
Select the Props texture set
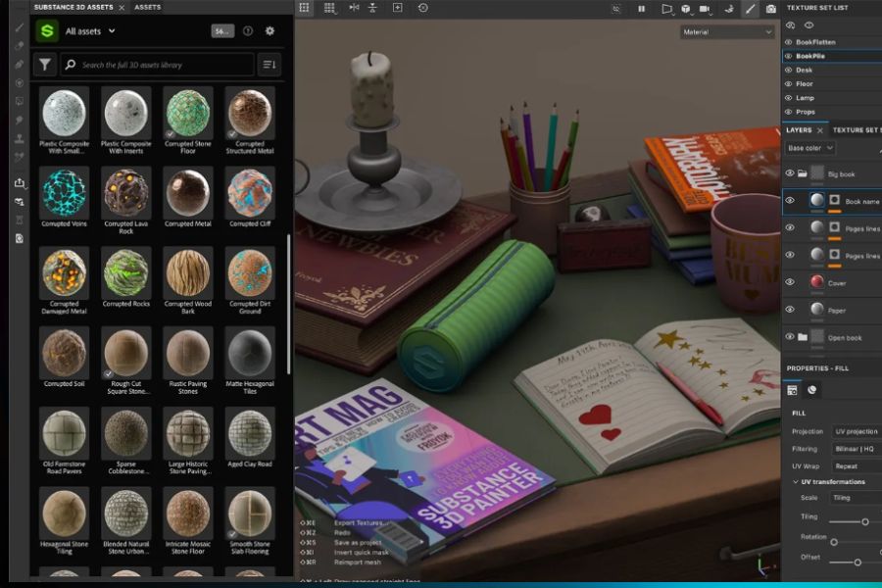806,112
